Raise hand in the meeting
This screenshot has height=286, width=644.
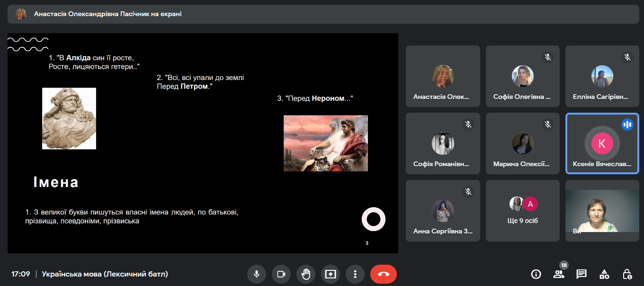pos(305,274)
